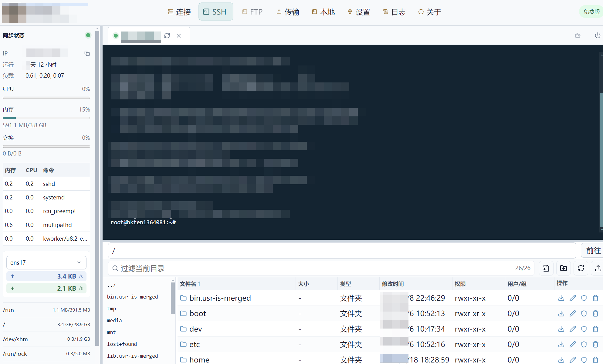The height and width of the screenshot is (364, 603).
Task: Delete the etc folder
Action: click(595, 345)
